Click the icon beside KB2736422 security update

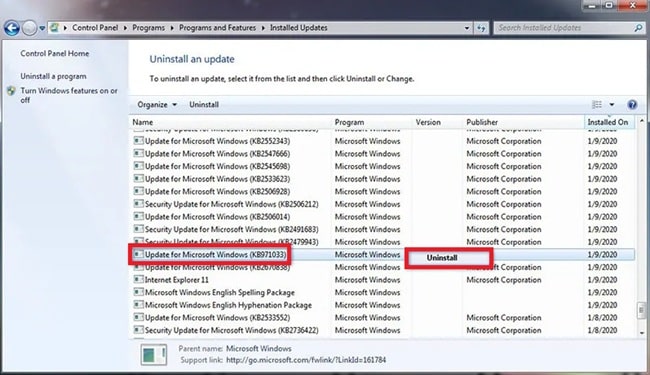[138, 330]
